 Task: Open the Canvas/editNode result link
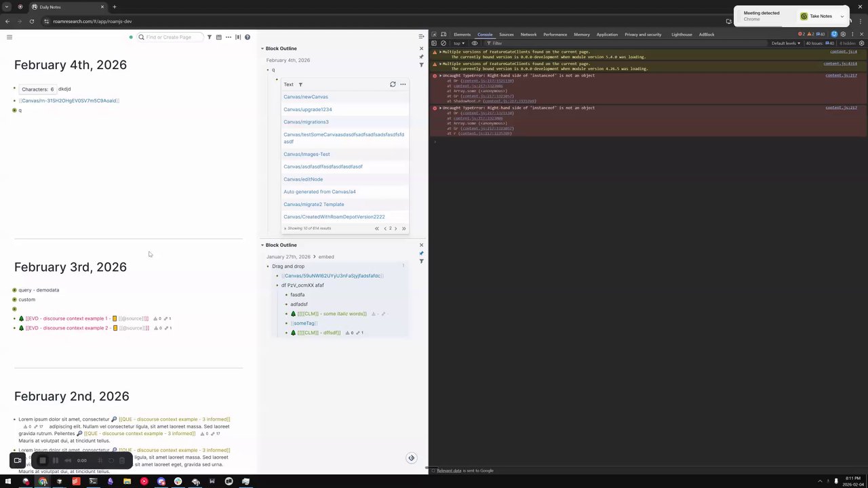[303, 180]
